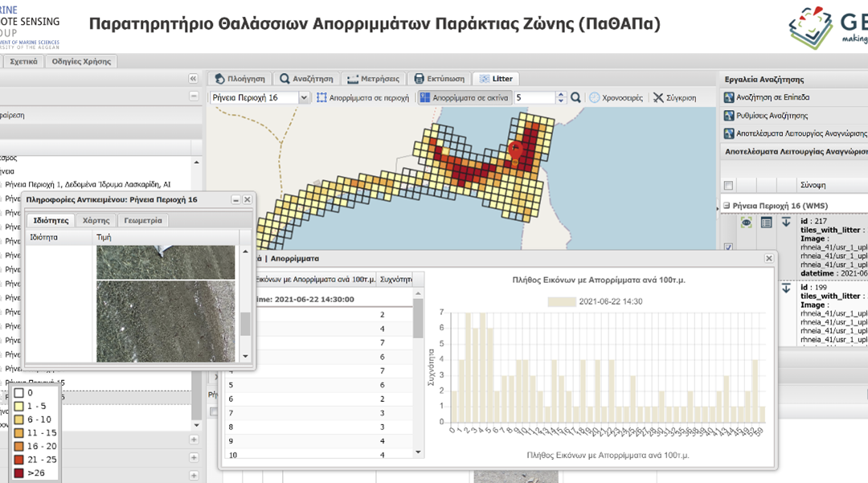The image size is (868, 483).
Task: Open Χρονοσειρές time series tool
Action: 616,97
